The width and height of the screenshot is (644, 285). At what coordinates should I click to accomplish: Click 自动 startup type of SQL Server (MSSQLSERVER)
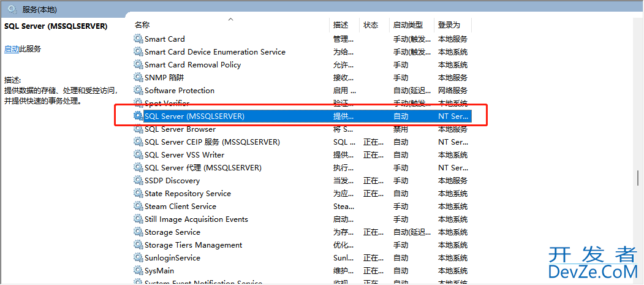tap(401, 116)
